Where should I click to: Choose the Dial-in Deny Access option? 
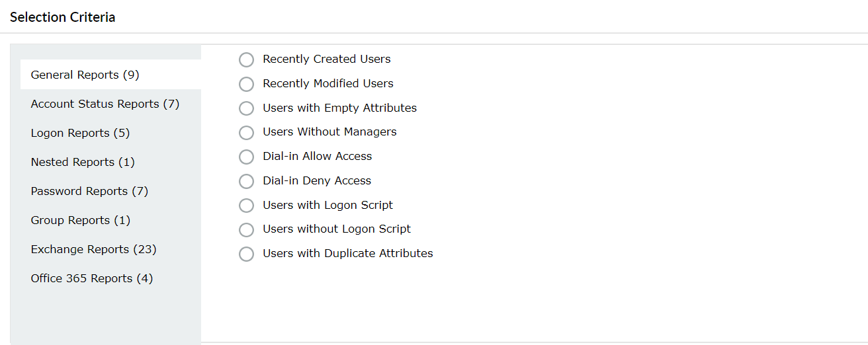[246, 181]
